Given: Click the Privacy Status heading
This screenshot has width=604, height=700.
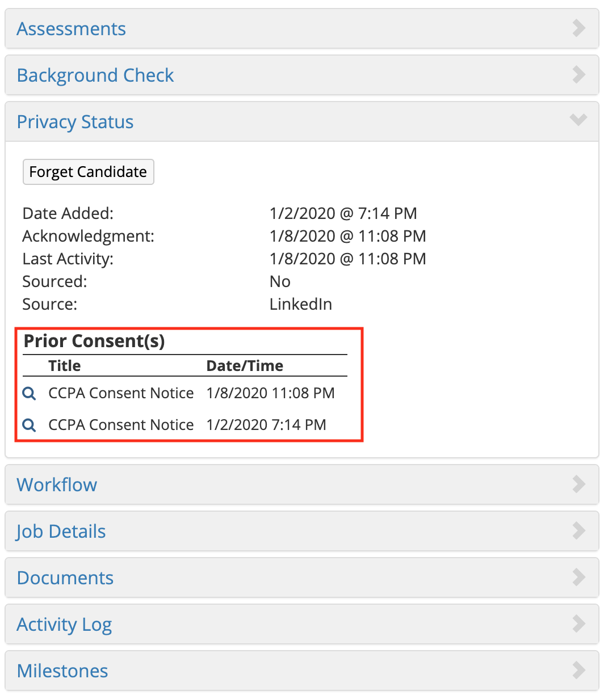Looking at the screenshot, I should click(x=75, y=122).
